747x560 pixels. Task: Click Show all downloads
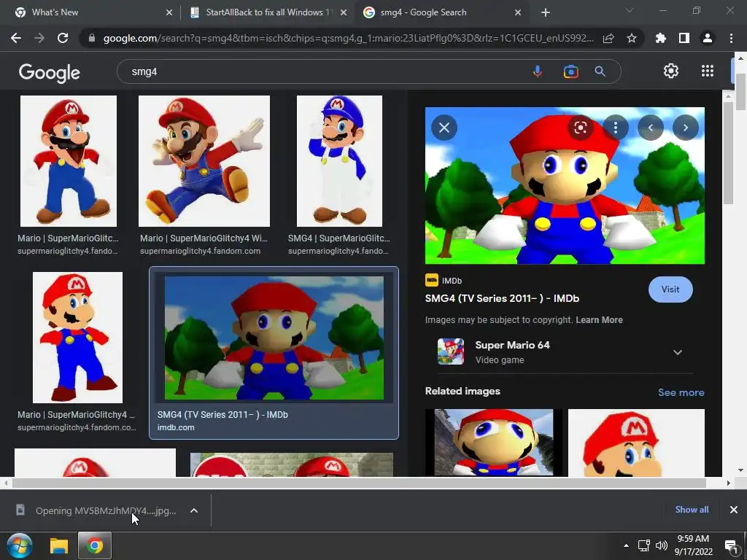tap(692, 510)
